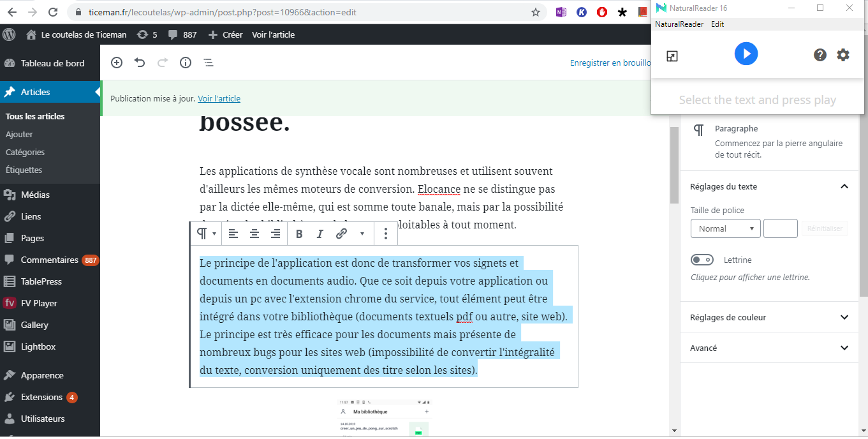868x439 pixels.
Task: Apply bold formatting to selected text
Action: (x=299, y=234)
